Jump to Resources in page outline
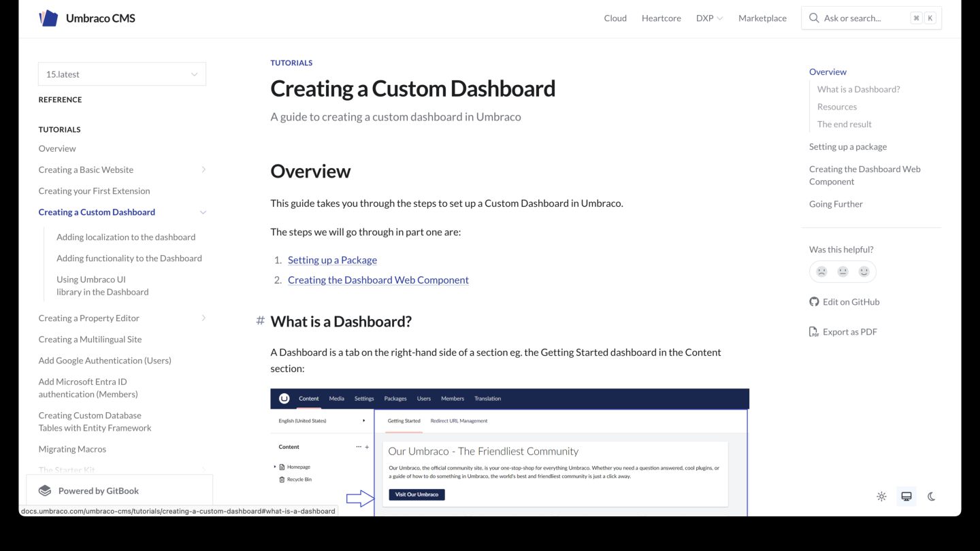 [x=837, y=107]
